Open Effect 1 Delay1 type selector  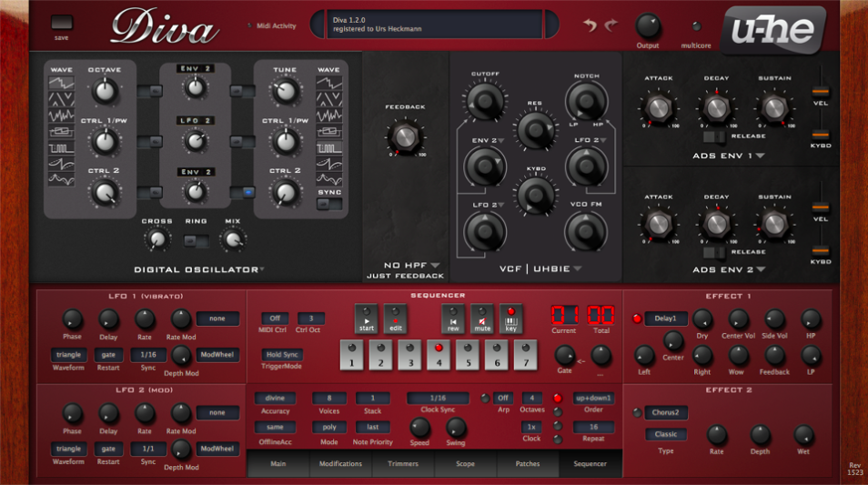click(x=665, y=318)
